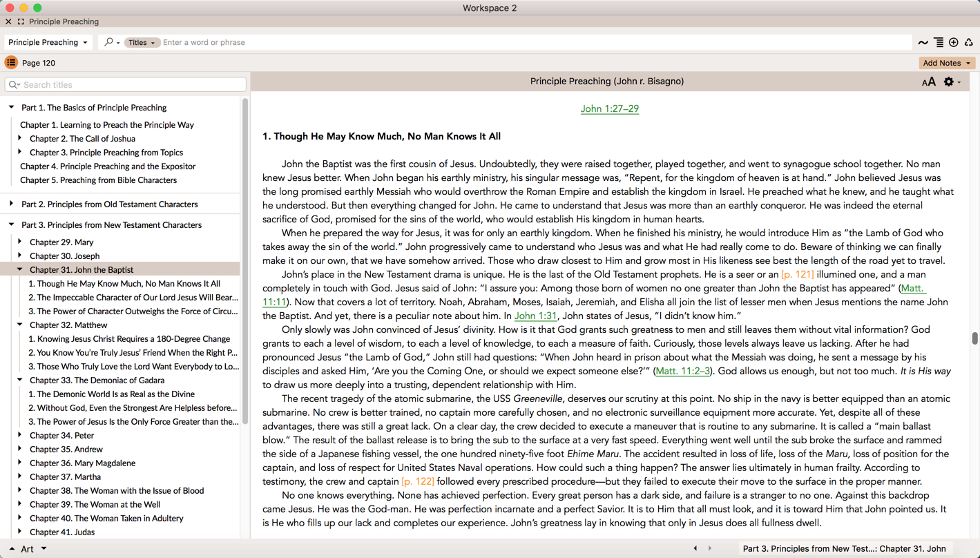
Task: Select Chapter 4 Principle Preaching and Expositor
Action: tap(108, 166)
